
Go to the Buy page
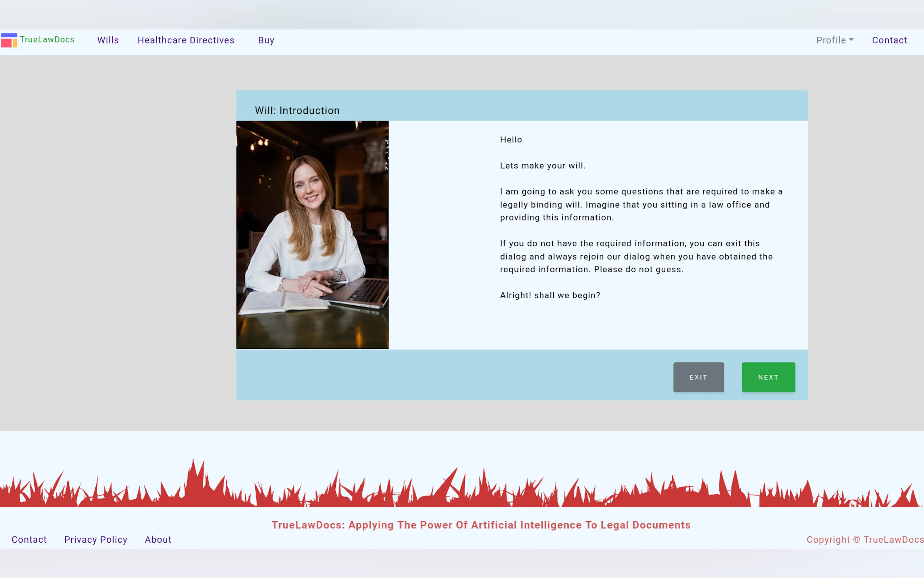[266, 40]
